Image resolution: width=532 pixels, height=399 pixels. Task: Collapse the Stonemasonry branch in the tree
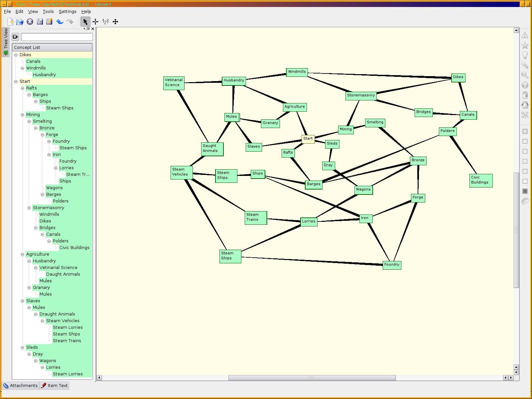pyautogui.click(x=29, y=208)
